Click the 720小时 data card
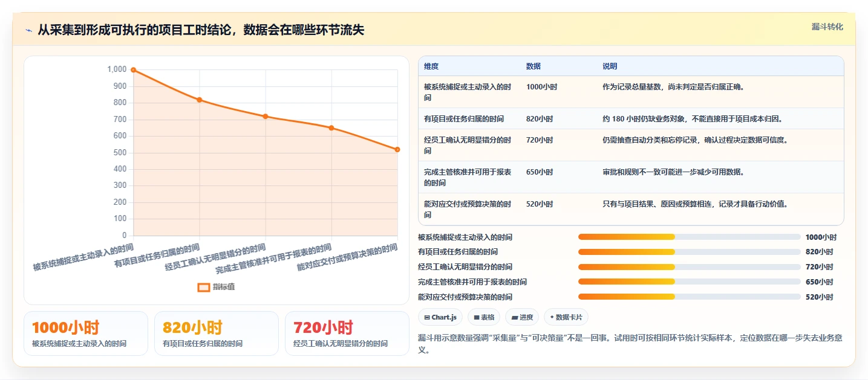The image size is (868, 380). click(x=347, y=333)
